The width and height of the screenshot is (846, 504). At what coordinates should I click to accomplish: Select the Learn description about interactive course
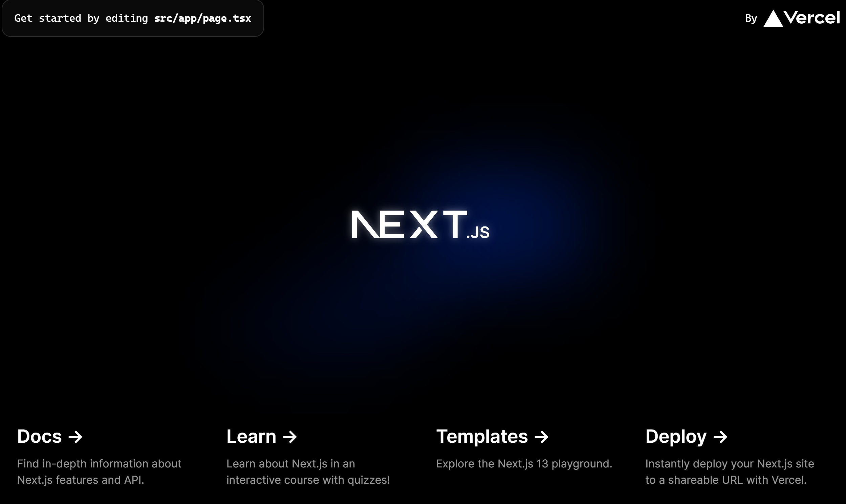point(308,472)
